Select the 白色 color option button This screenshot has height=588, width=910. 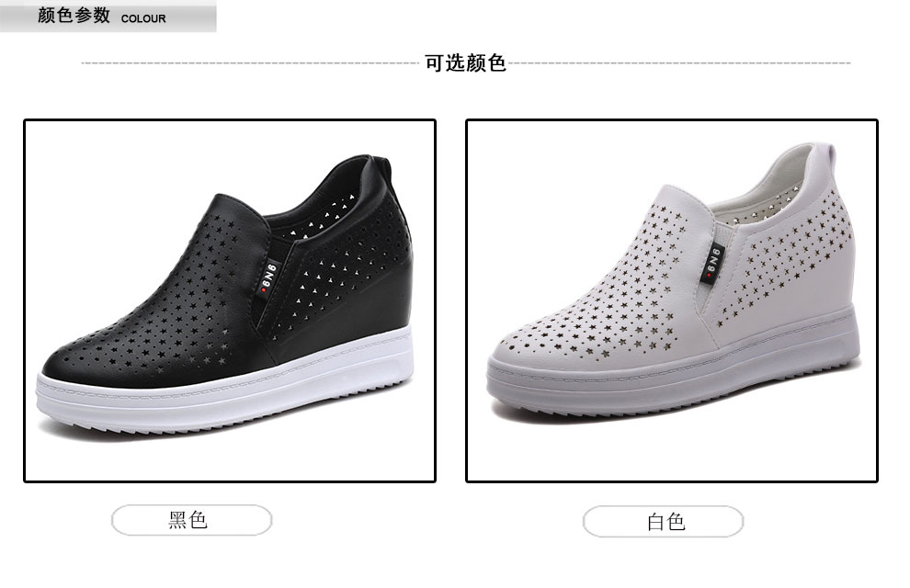click(664, 521)
